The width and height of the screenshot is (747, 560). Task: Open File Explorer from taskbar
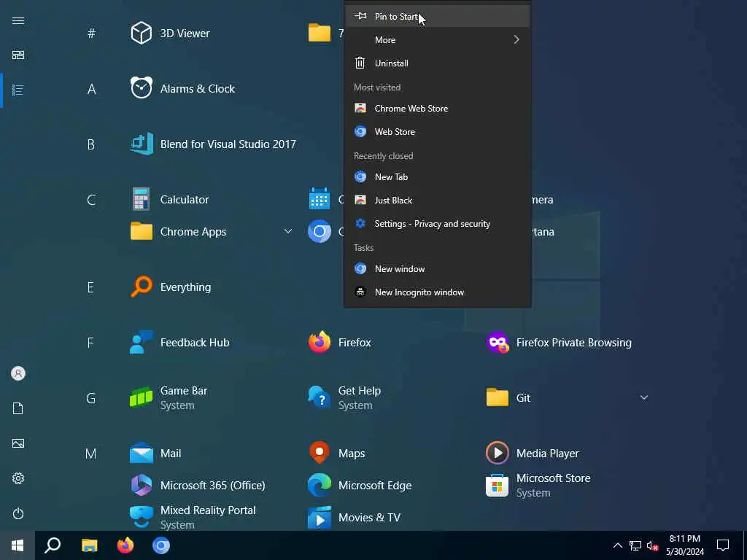click(x=89, y=545)
